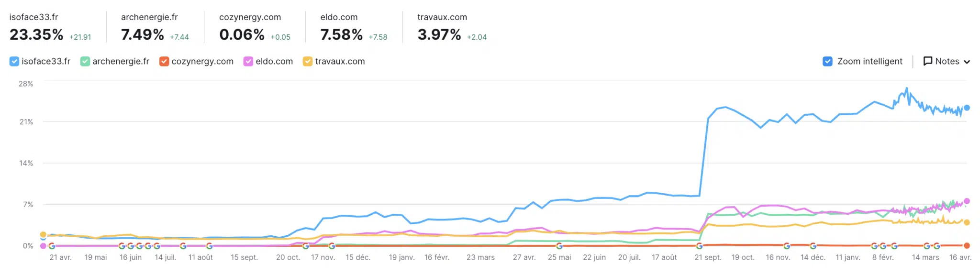
Task: Click the pink eldo.com endpoint dot at right
Action: [967, 201]
